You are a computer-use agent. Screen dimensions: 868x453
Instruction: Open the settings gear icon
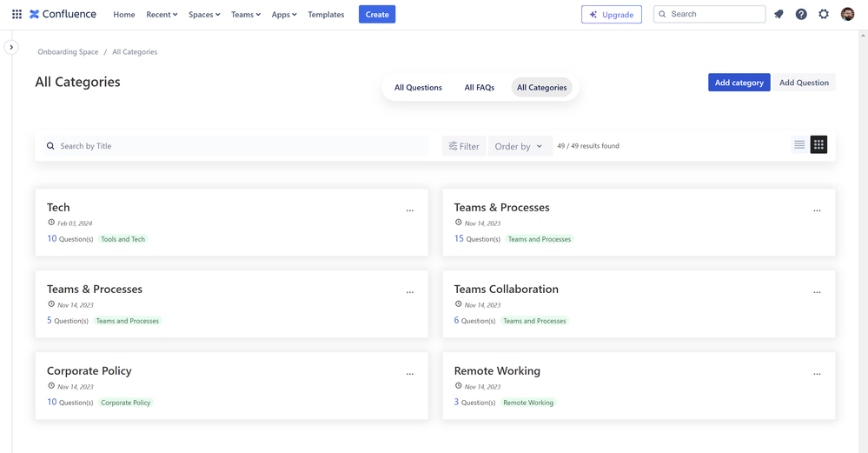click(824, 15)
